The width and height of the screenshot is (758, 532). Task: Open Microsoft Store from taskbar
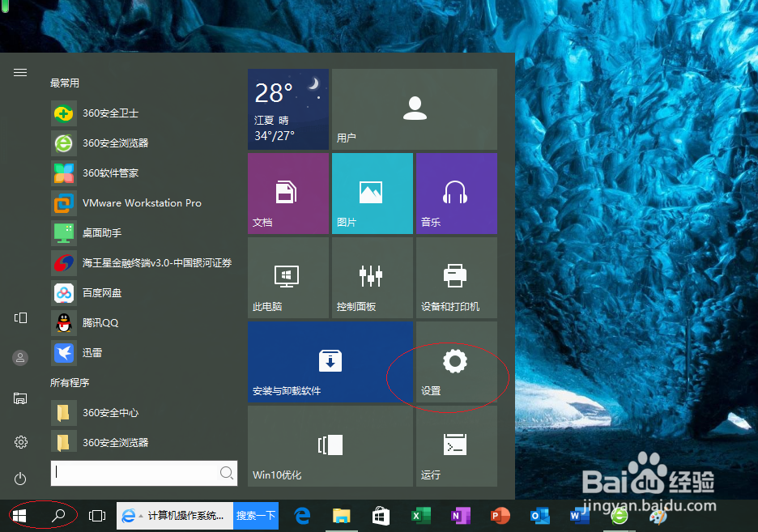click(x=381, y=516)
